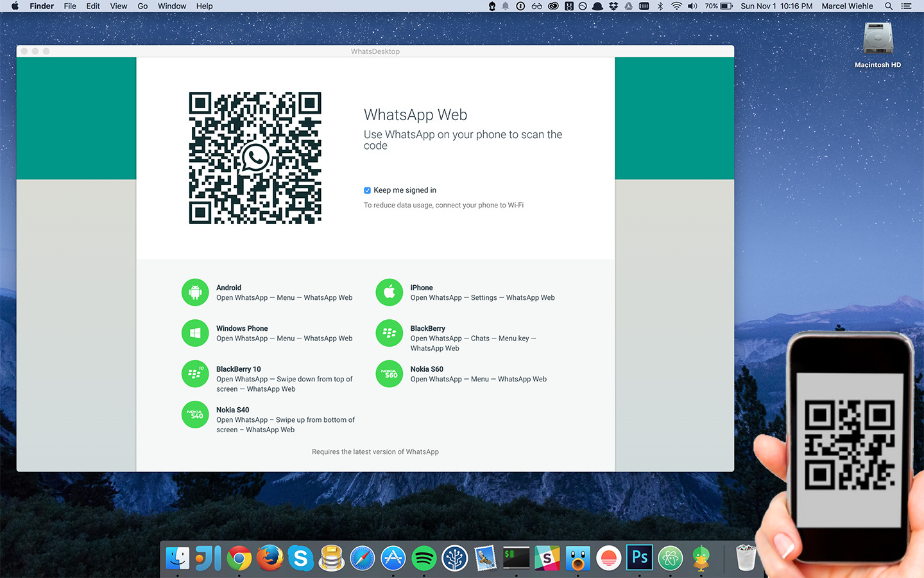Click the Bluetooth menu bar icon

click(x=660, y=6)
